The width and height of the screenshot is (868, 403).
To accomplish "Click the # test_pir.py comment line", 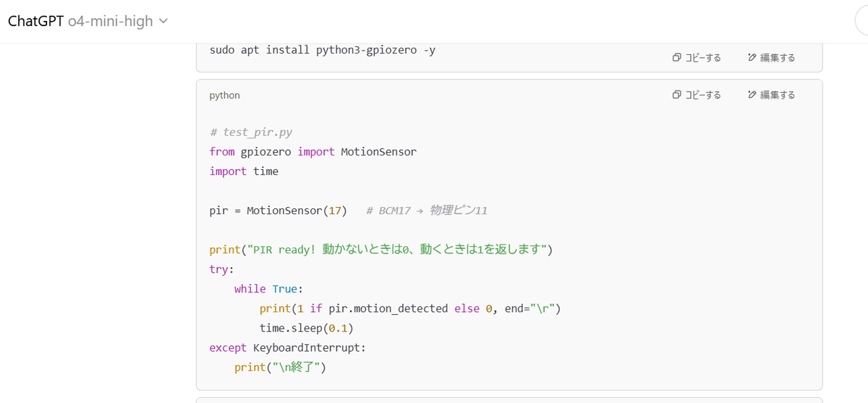I will tap(250, 132).
